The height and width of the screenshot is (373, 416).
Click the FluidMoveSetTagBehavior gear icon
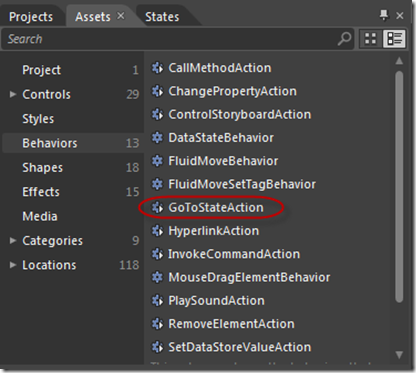(x=157, y=184)
